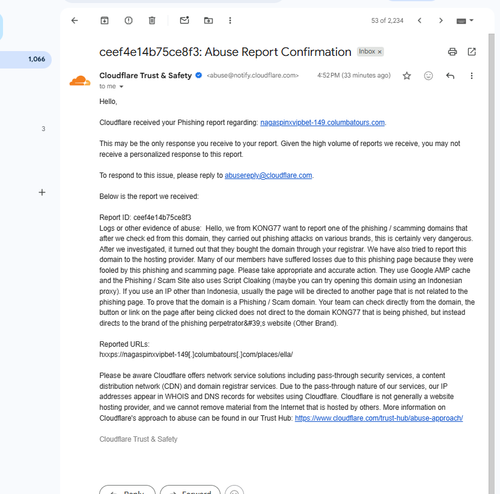500x494 pixels.
Task: Click the Report ID line text
Action: (x=145, y=217)
